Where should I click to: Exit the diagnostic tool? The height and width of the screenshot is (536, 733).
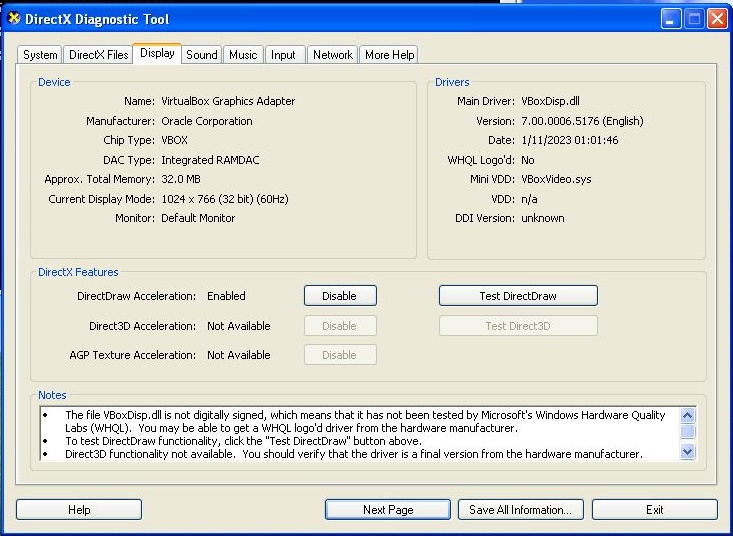[654, 509]
